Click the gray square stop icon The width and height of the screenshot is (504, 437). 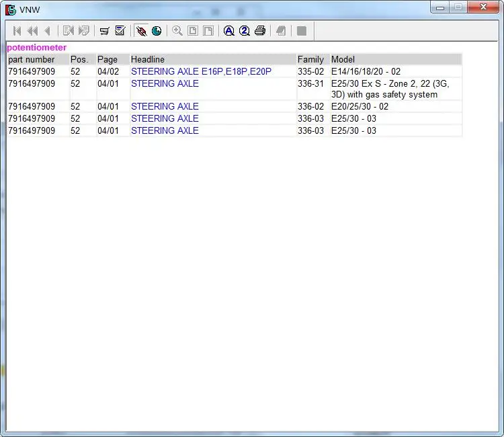(302, 31)
